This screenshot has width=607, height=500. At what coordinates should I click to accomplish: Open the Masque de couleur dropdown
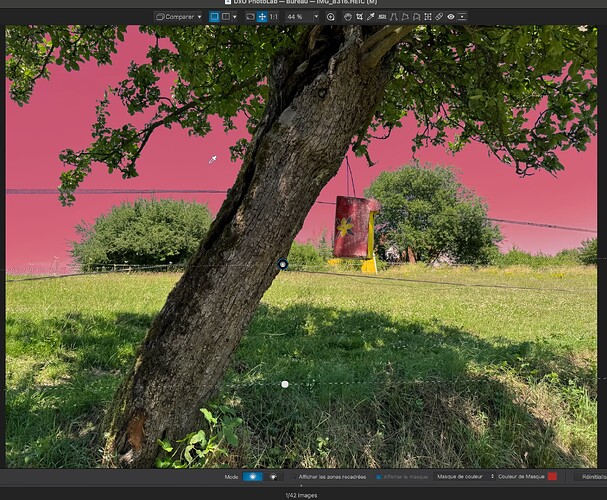coord(465,477)
